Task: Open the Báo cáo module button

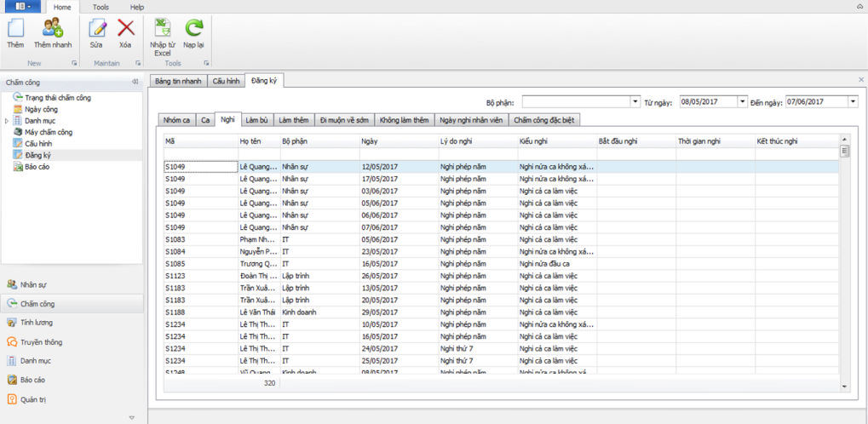Action: [72, 381]
